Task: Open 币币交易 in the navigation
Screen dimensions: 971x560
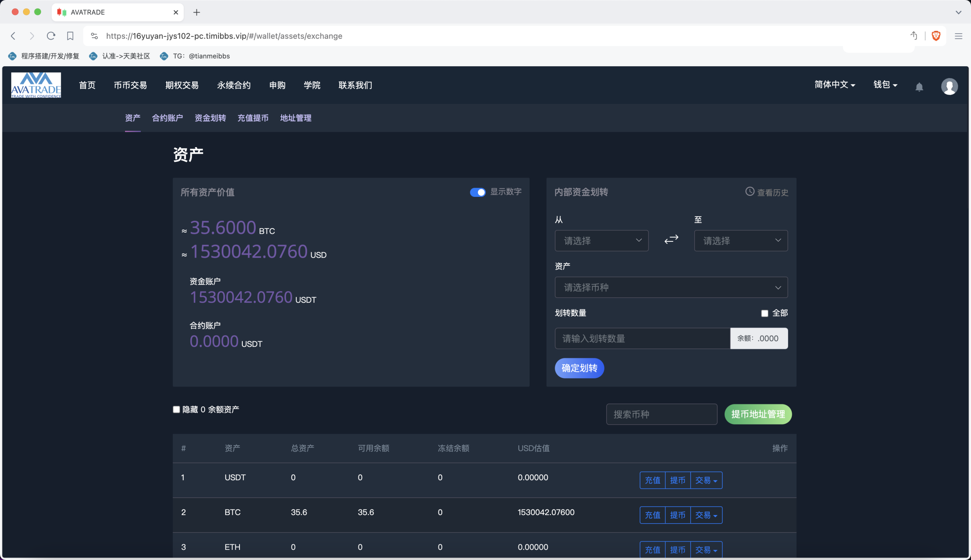Action: tap(130, 85)
